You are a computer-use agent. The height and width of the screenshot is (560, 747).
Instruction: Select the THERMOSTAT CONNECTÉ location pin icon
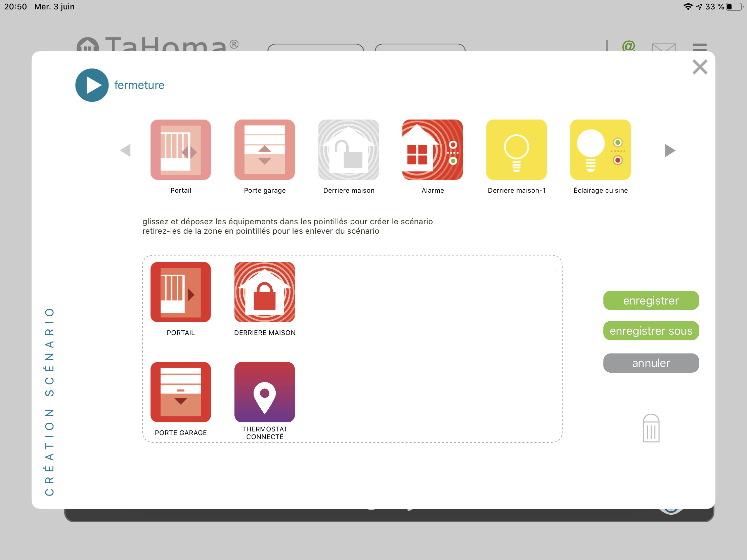tap(264, 392)
